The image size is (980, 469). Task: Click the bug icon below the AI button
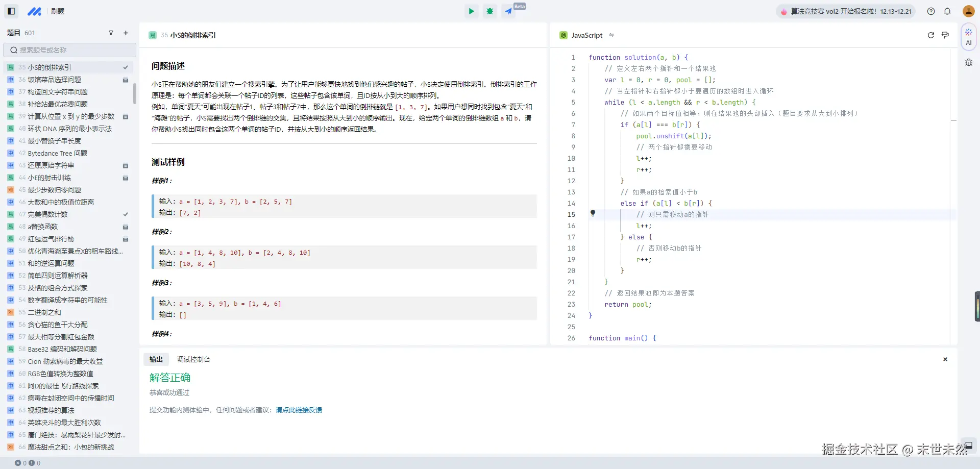coord(968,63)
